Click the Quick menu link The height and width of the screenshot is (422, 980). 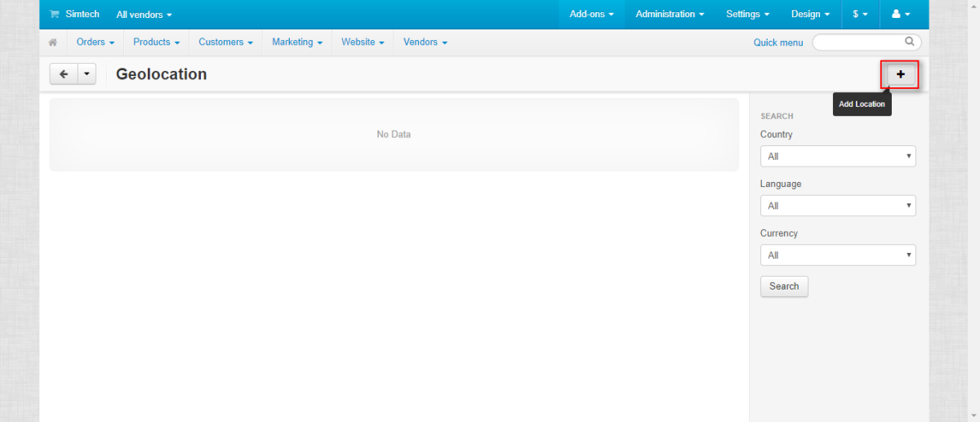pyautogui.click(x=778, y=42)
